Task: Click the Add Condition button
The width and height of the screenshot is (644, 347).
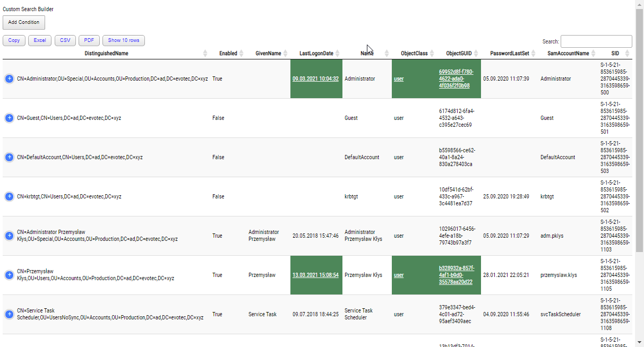Action: click(24, 22)
